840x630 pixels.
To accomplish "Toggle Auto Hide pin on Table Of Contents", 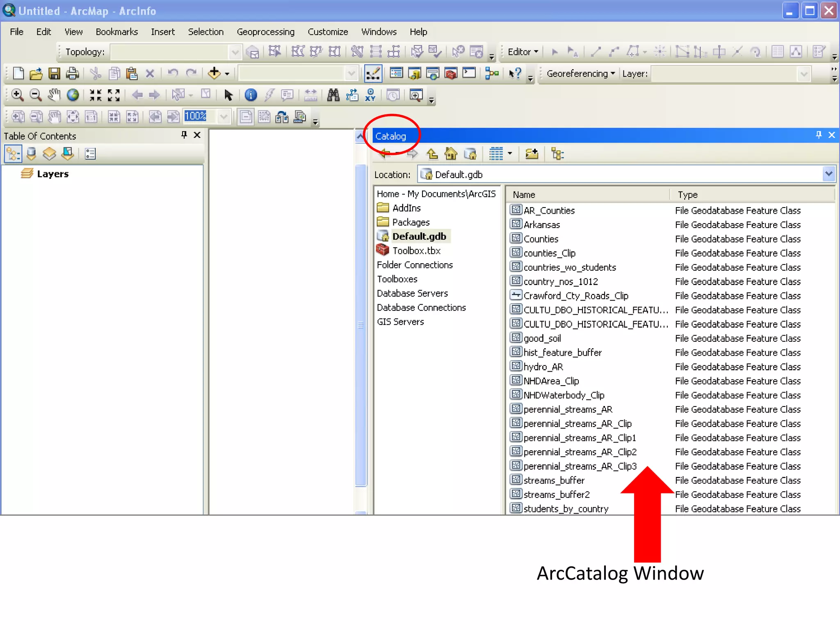I will [184, 135].
